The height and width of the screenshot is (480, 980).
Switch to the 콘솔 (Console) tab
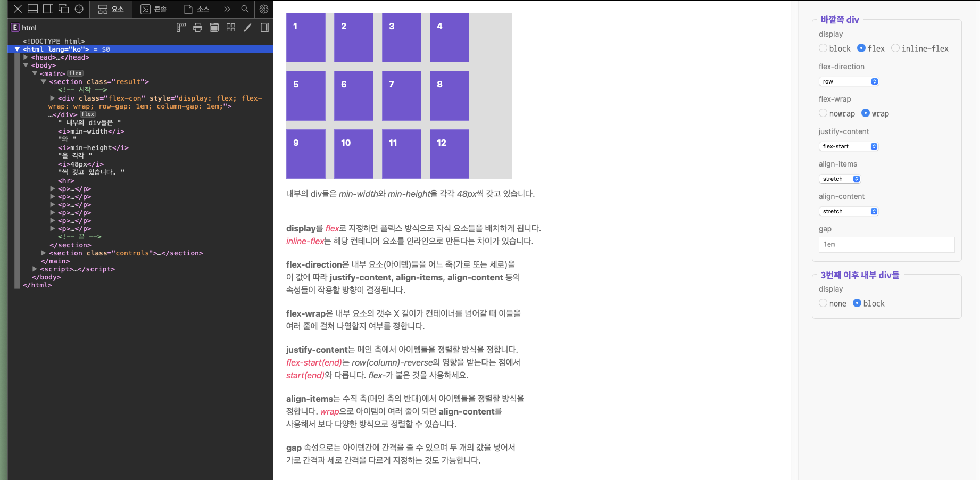pyautogui.click(x=154, y=9)
